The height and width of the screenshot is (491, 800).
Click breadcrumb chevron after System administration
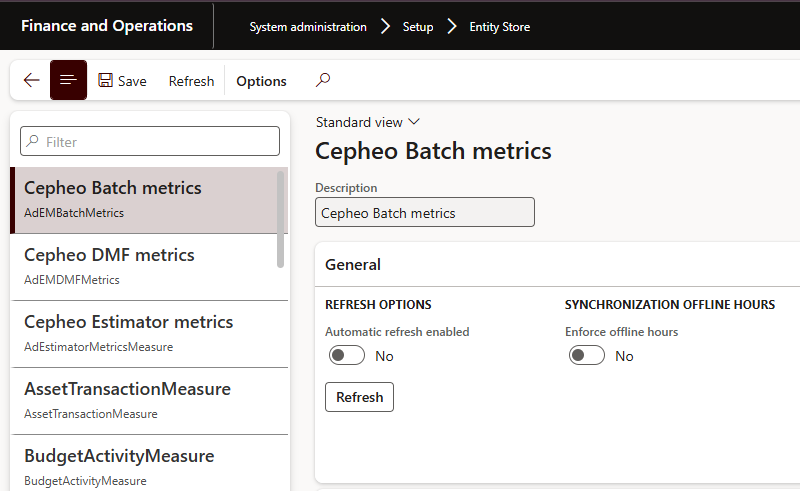[x=385, y=27]
